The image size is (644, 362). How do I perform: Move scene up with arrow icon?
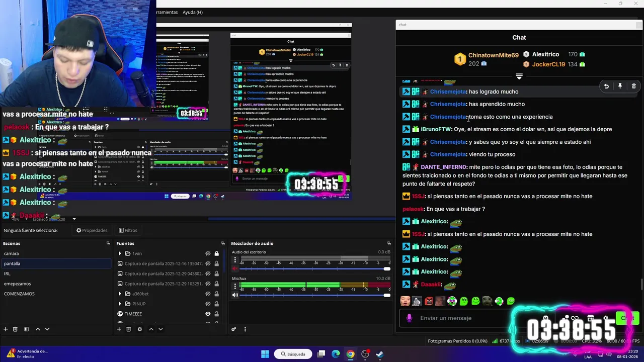38,329
